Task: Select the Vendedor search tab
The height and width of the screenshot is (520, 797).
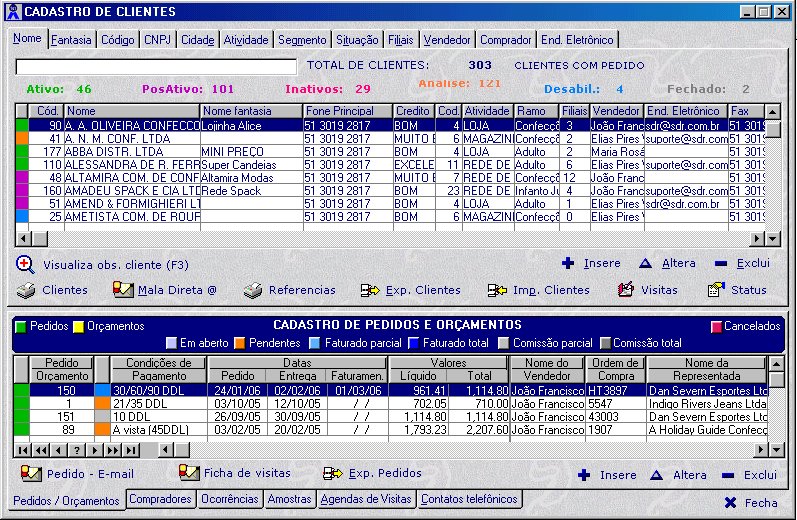Action: tap(447, 40)
